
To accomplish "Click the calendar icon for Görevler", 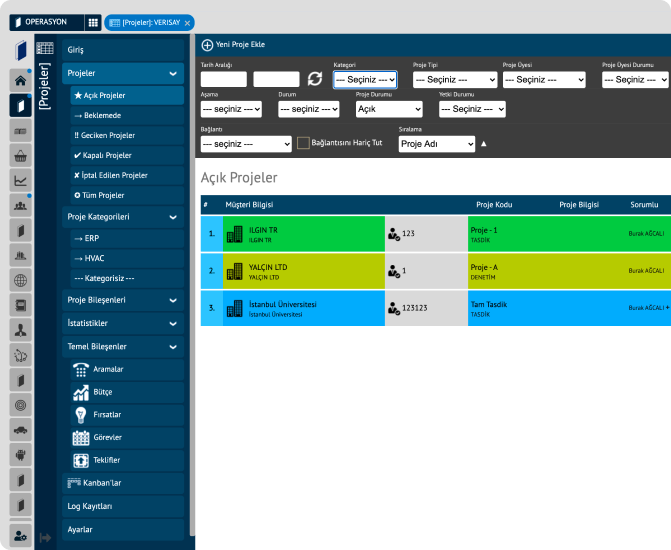I will [x=81, y=438].
